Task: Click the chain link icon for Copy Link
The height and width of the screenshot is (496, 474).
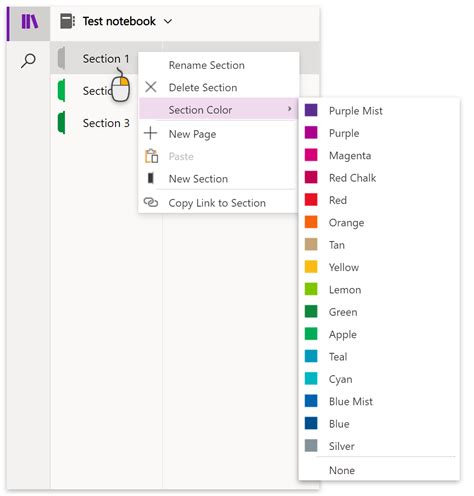Action: tap(151, 202)
